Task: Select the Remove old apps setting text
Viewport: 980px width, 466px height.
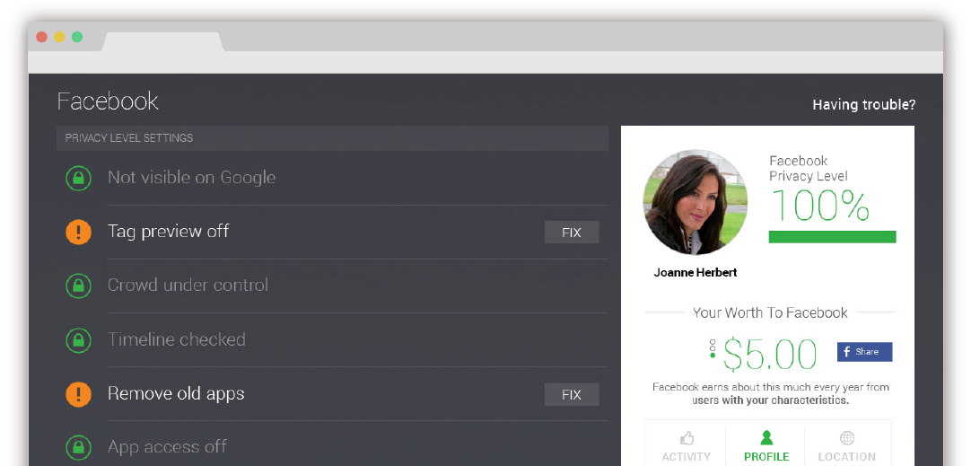Action: [176, 393]
